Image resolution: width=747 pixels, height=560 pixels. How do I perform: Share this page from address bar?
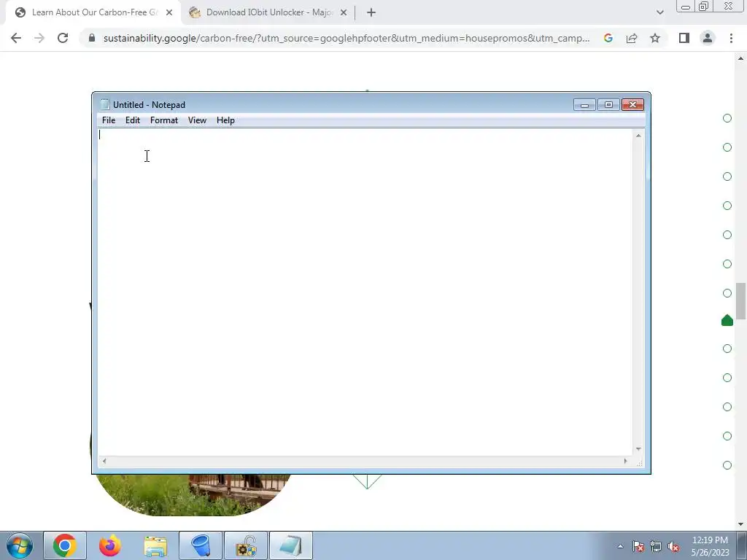(x=632, y=38)
